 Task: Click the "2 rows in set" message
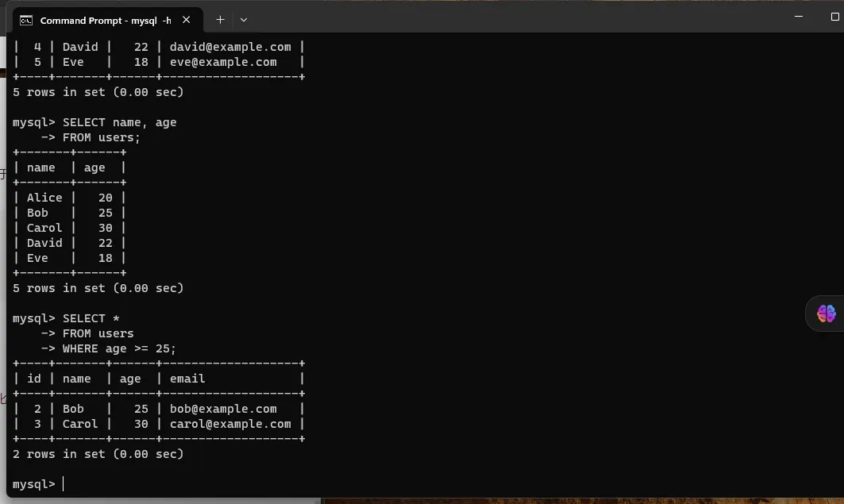98,454
